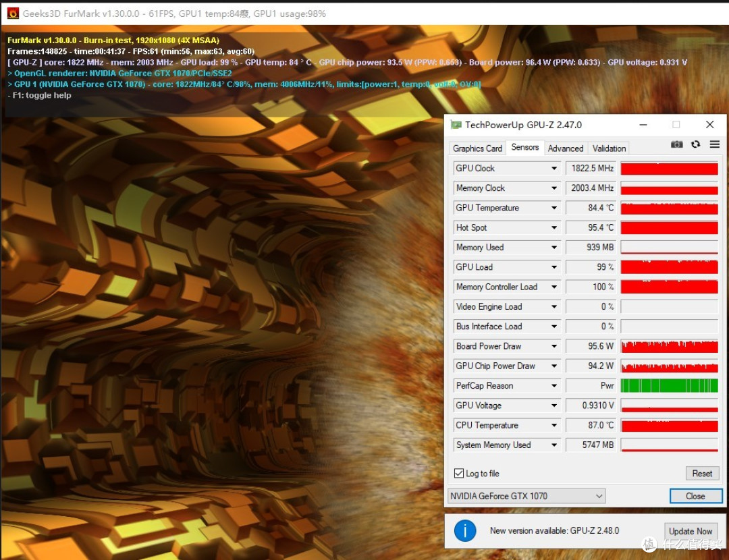Open the Validation tab
Image resolution: width=729 pixels, height=560 pixels.
pos(609,148)
